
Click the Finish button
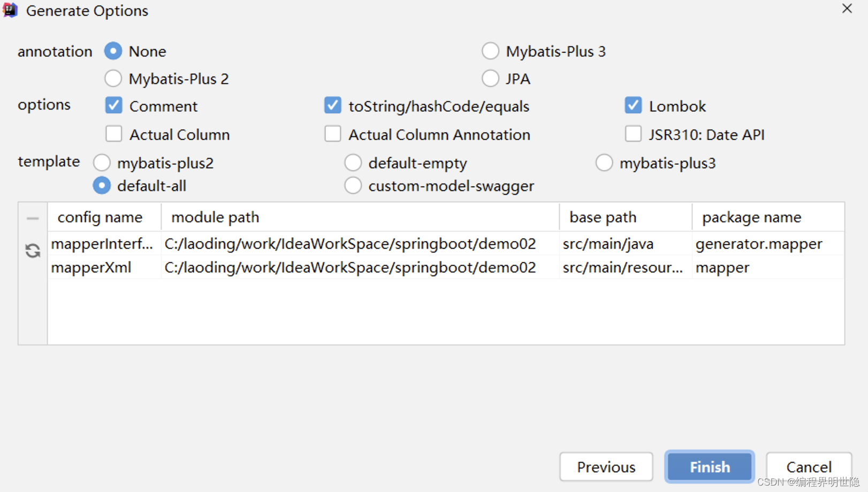pos(710,467)
